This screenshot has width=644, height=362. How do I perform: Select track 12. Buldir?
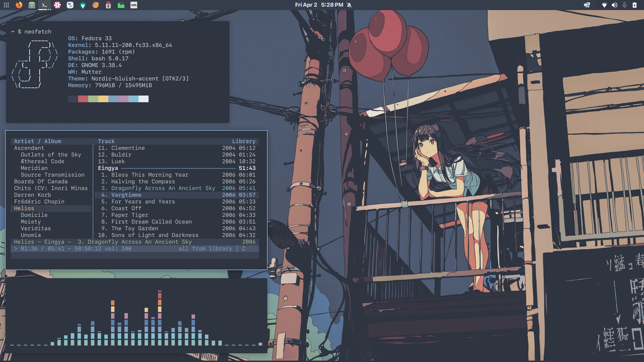[177, 155]
